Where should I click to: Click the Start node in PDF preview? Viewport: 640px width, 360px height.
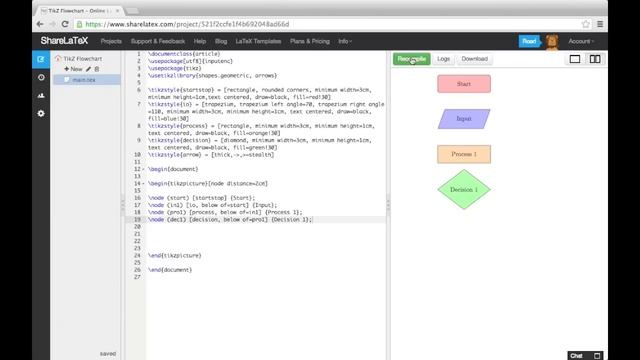[464, 84]
